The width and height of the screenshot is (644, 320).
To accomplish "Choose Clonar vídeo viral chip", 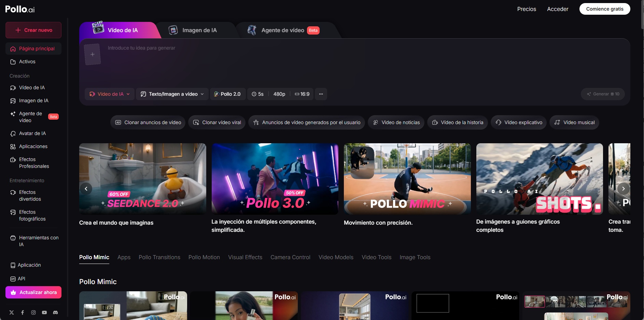I will click(x=217, y=122).
